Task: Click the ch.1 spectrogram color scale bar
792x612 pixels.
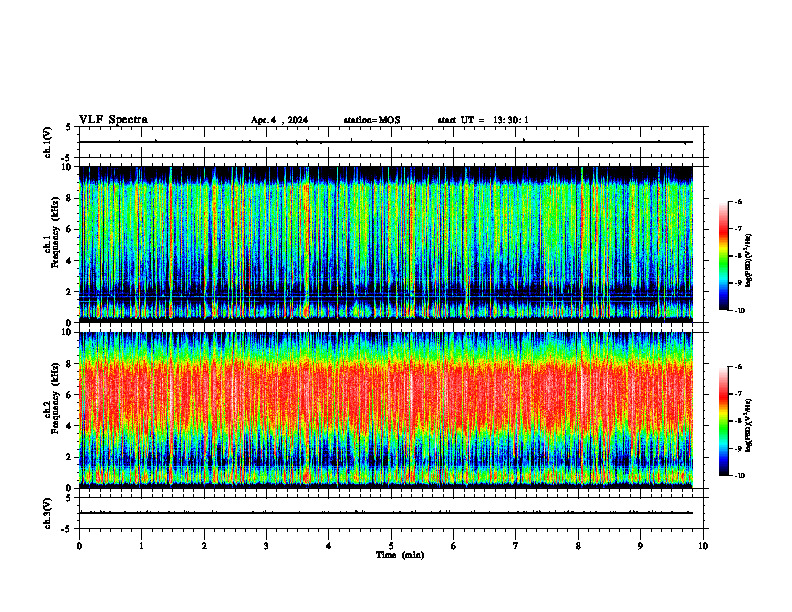Action: pos(724,256)
